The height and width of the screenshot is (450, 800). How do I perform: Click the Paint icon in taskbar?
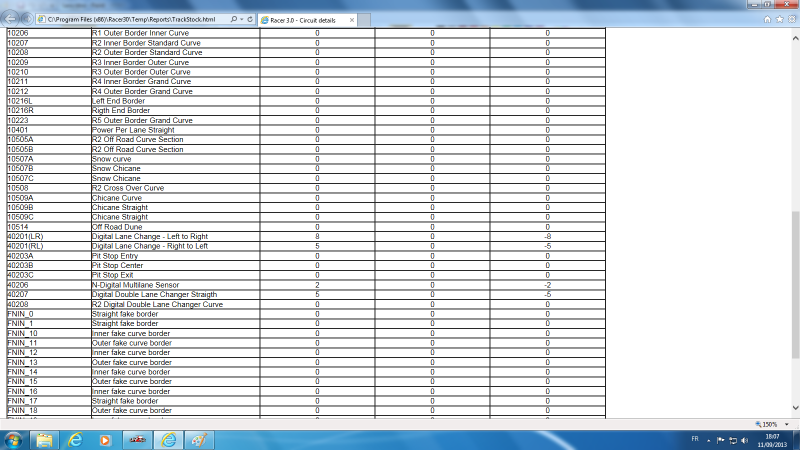[x=199, y=439]
